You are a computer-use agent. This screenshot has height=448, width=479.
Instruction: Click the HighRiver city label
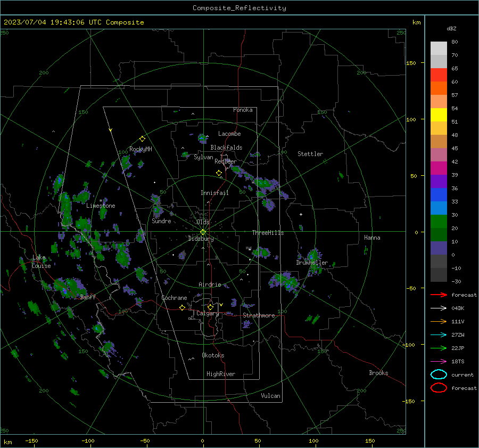221,374
